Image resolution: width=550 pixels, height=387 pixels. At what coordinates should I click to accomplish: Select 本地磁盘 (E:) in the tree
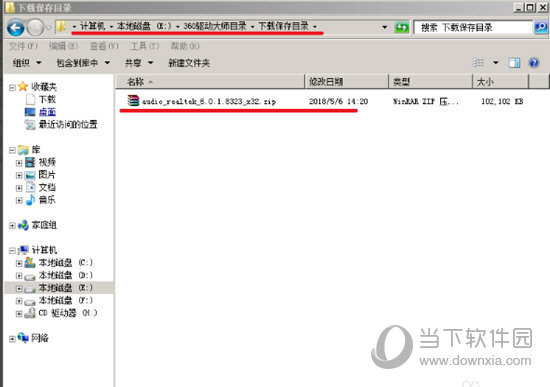66,288
